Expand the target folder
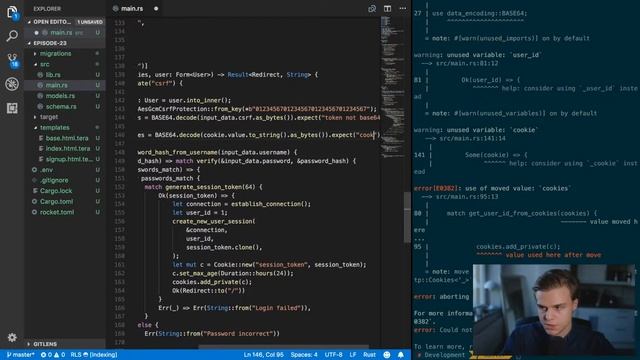 point(49,117)
